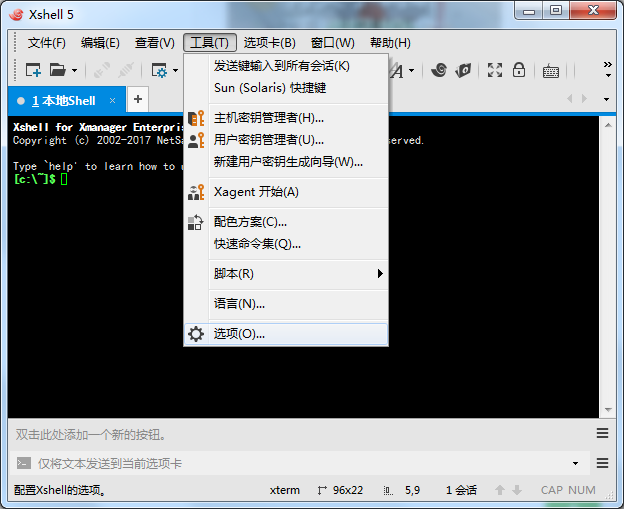
Task: Click the status bar down arrow icon
Action: coord(517,490)
